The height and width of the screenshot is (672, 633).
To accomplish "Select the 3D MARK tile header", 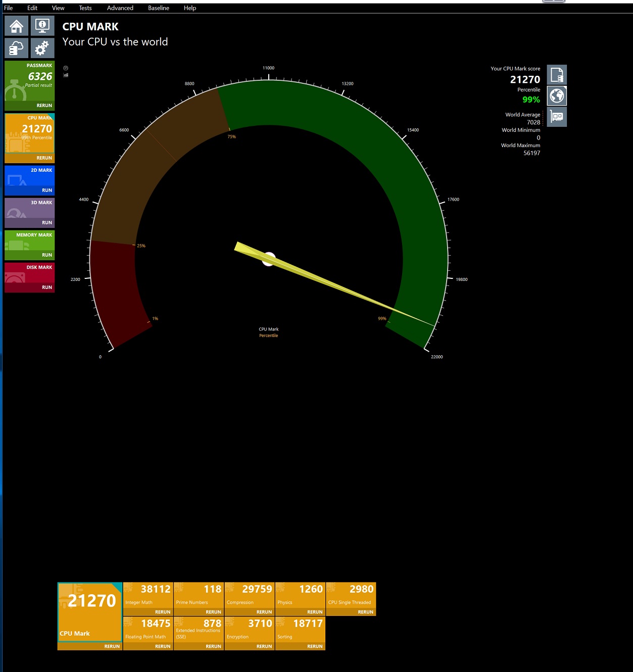I will 30,208.
